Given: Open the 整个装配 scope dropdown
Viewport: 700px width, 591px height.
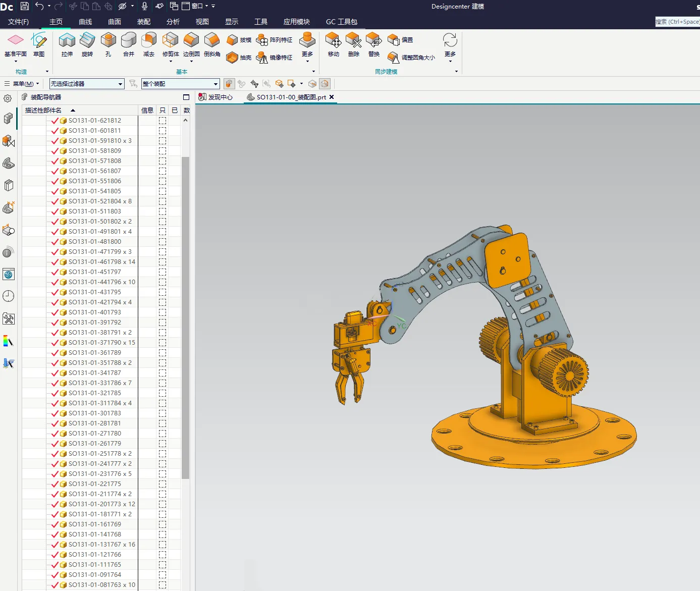Looking at the screenshot, I should click(180, 84).
